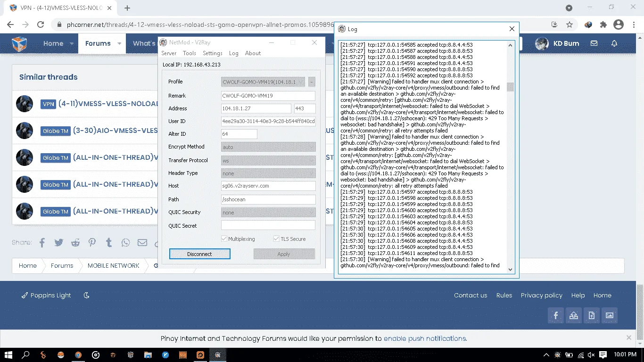The image size is (644, 362).
Task: Open File Explorer from the taskbar
Action: 148,355
